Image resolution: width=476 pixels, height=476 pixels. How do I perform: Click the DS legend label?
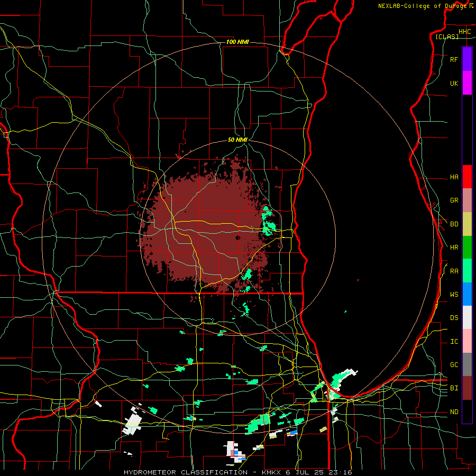pos(454,318)
